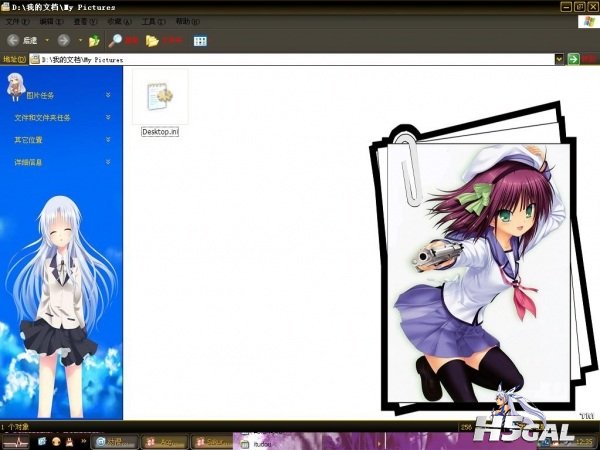
Task: Open the Back history dropdown arrow
Action: click(x=47, y=41)
